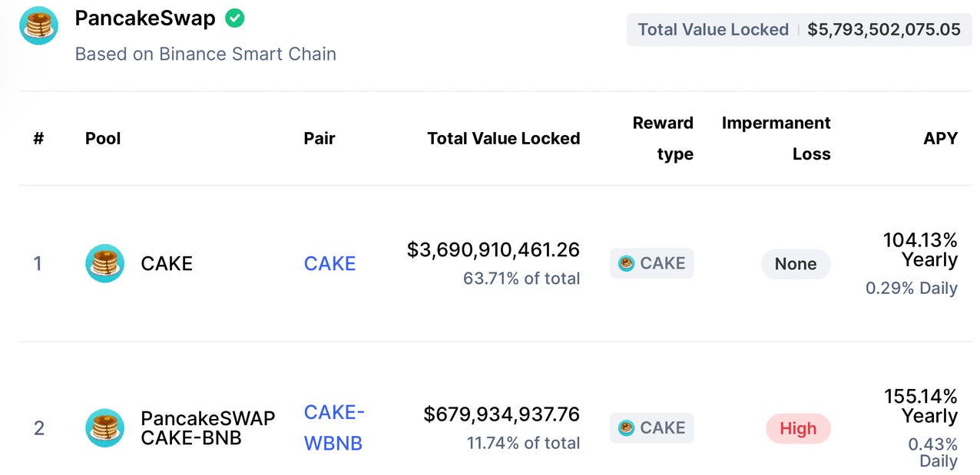Click the PancakeSwap title text
This screenshot has width=980, height=475.
point(145,18)
